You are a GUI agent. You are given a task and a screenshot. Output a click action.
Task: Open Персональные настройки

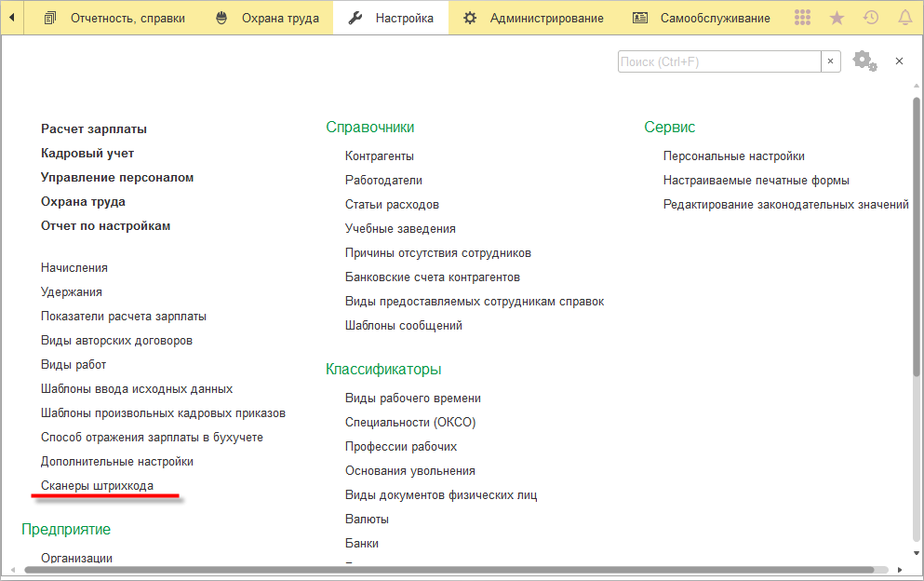point(733,156)
